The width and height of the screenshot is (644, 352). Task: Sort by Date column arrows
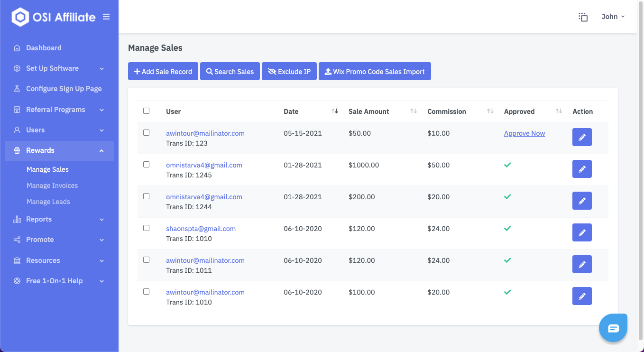(x=335, y=111)
